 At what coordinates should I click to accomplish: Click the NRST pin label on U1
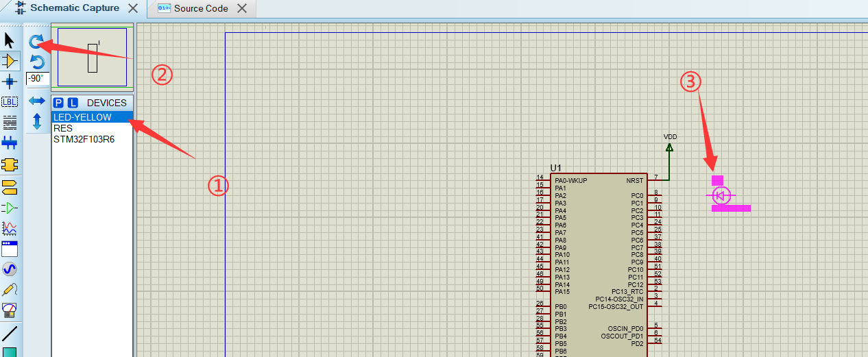point(635,181)
